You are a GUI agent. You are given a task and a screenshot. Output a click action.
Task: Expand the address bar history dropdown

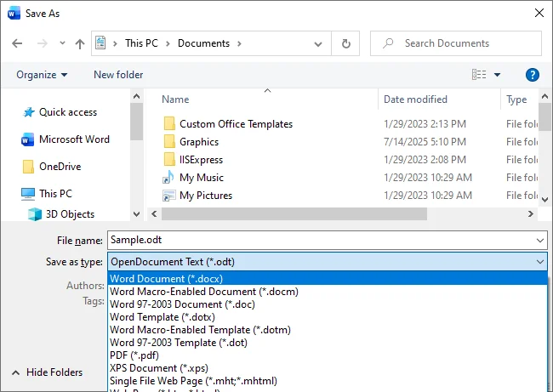(320, 43)
